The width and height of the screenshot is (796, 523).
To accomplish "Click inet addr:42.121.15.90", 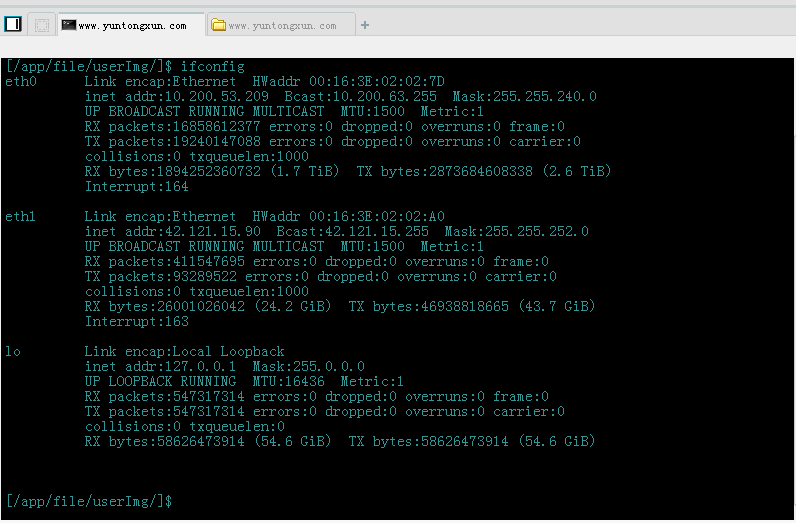I will click(x=173, y=232).
